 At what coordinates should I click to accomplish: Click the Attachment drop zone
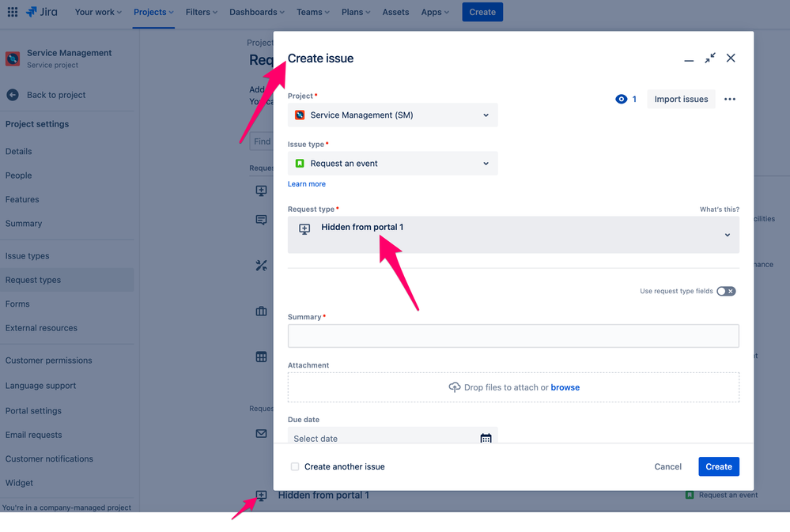pyautogui.click(x=513, y=387)
